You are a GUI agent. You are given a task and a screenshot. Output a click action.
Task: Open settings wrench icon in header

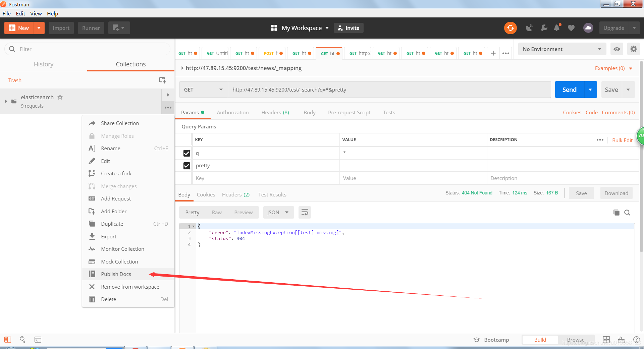click(x=544, y=28)
